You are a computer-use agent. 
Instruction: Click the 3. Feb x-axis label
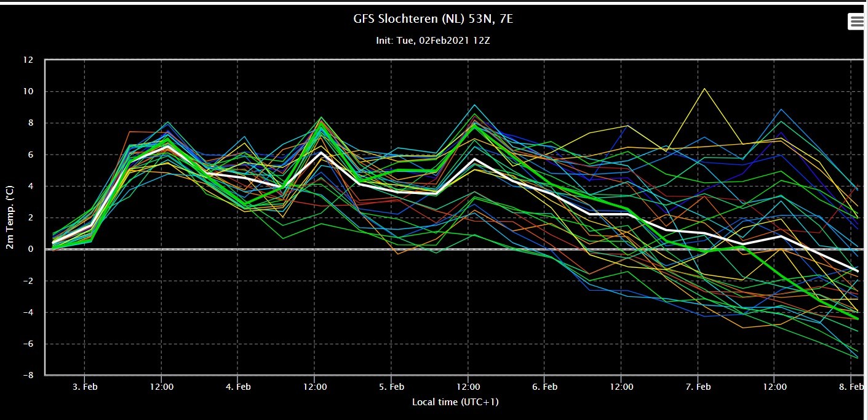tap(84, 387)
